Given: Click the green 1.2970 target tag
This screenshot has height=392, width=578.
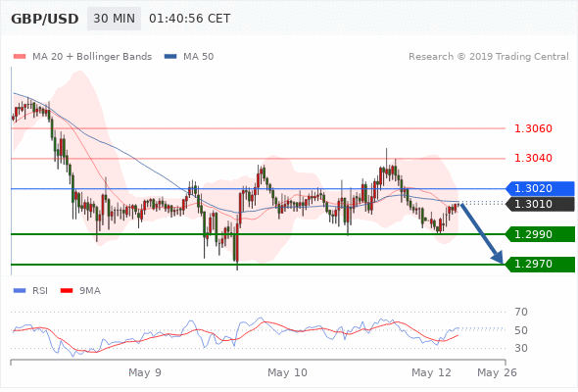Looking at the screenshot, I should [x=540, y=264].
